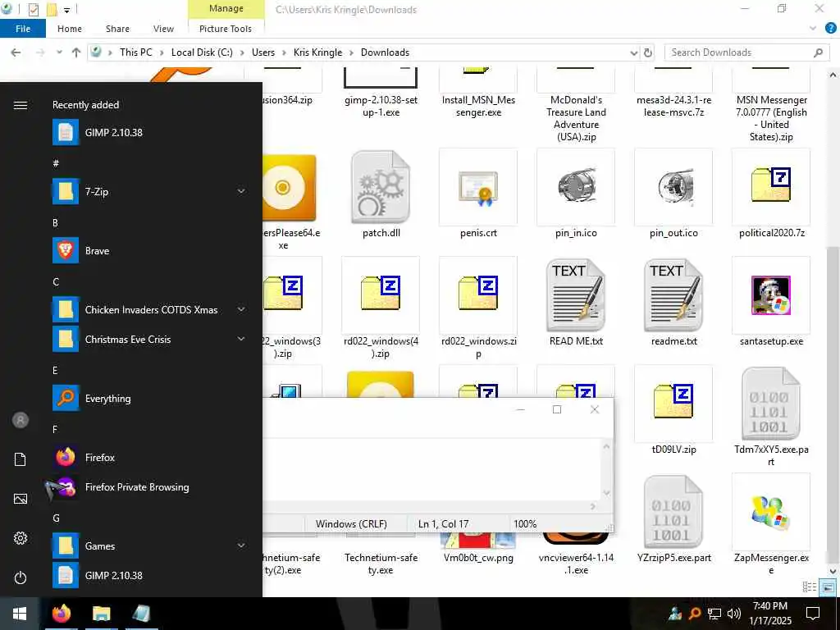
Task: Expand the Explorer ribbon chevron
Action: tap(813, 29)
